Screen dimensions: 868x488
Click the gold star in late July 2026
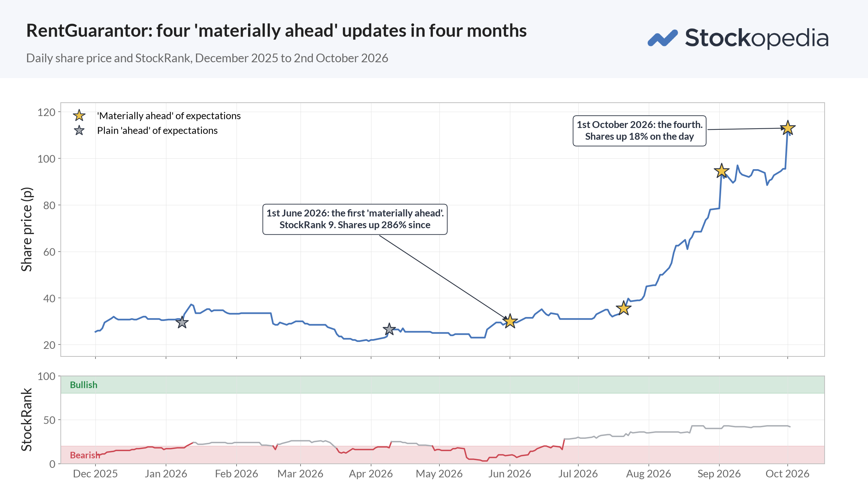tap(624, 308)
